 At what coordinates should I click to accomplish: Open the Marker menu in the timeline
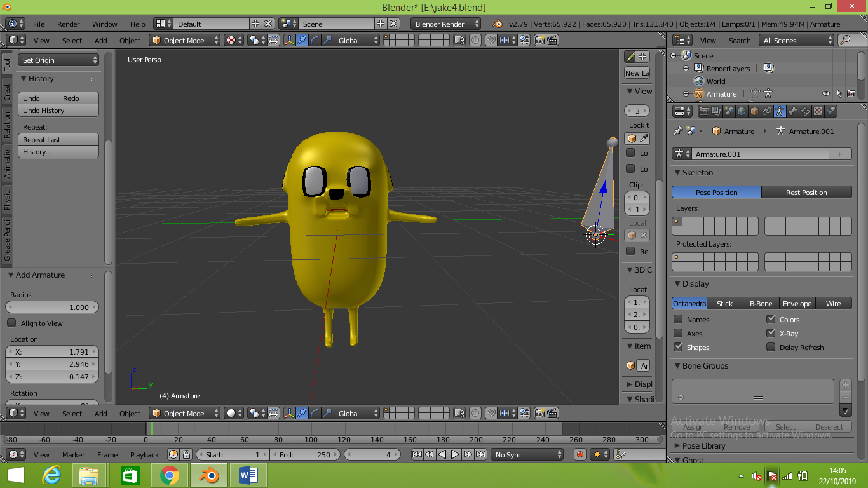(73, 455)
